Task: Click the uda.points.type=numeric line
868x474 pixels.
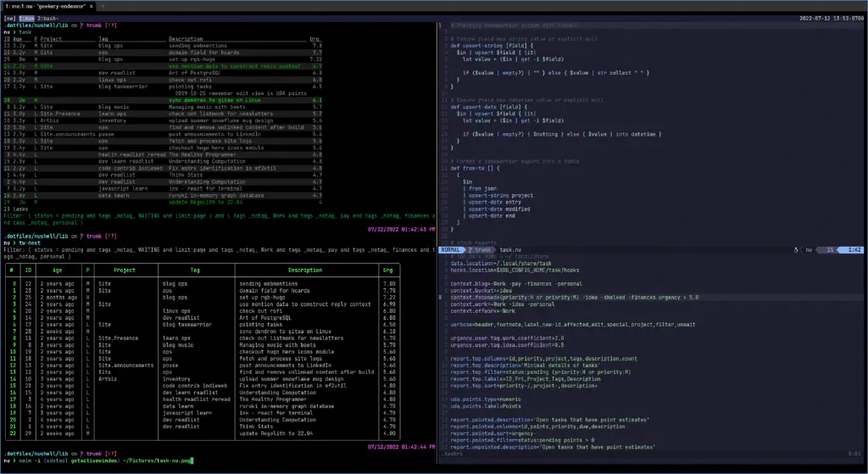Action: pos(486,399)
